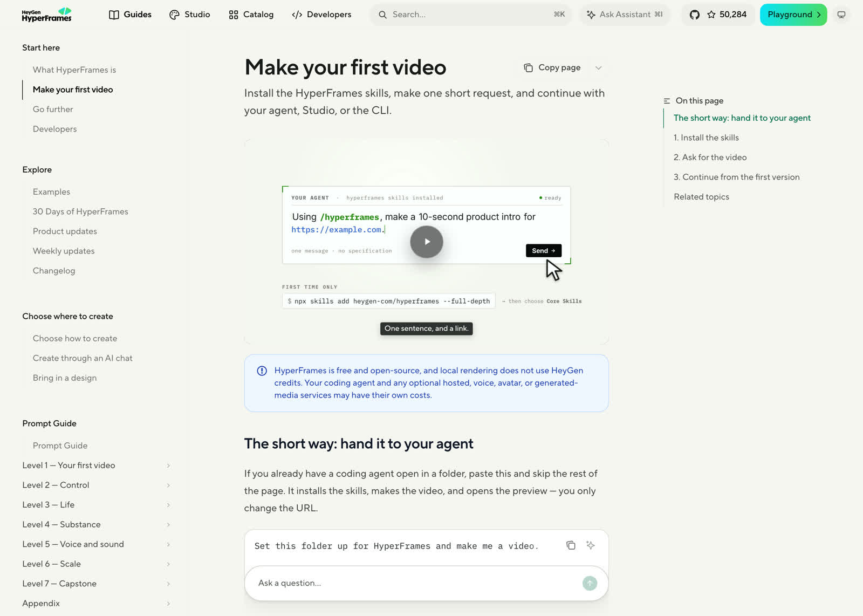Toggle the display theme monitor icon
The width and height of the screenshot is (863, 616).
click(841, 15)
